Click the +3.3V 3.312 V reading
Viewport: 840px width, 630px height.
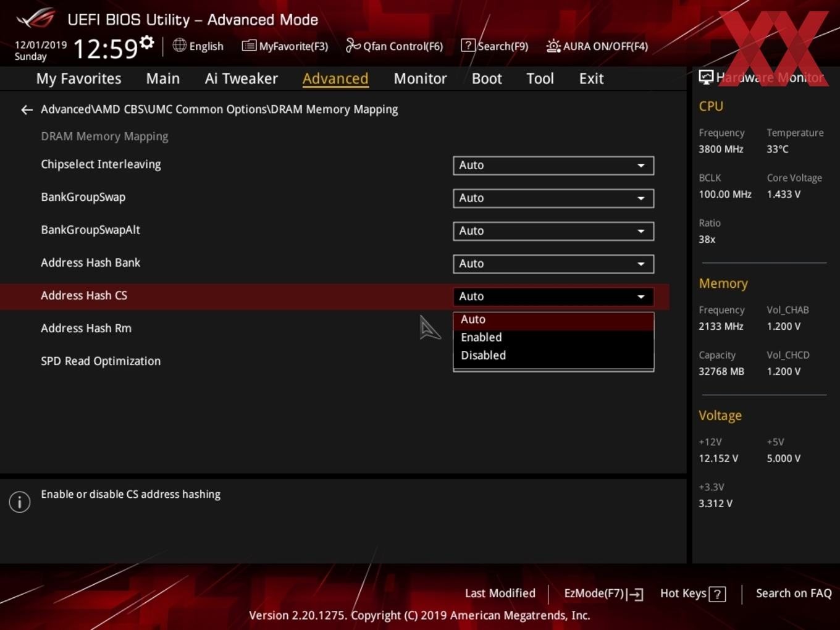[x=715, y=503]
